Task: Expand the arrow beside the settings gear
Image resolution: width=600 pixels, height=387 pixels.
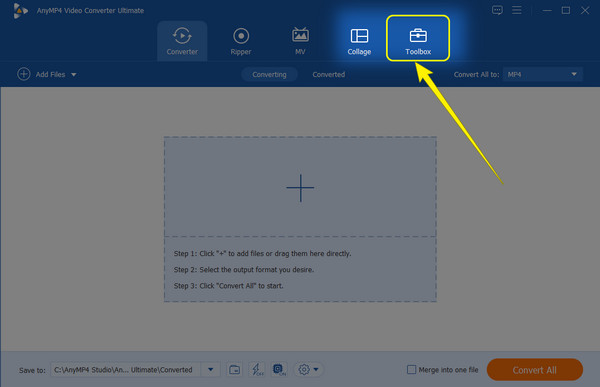Action: 316,370
